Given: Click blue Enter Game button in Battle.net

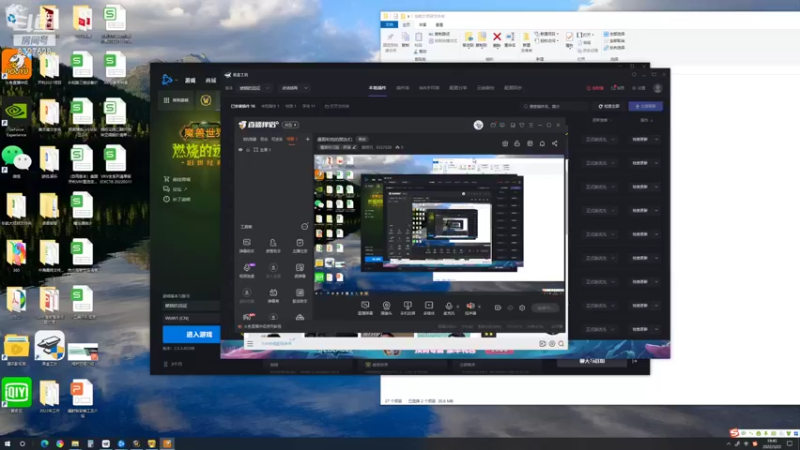Looking at the screenshot, I should 191,334.
